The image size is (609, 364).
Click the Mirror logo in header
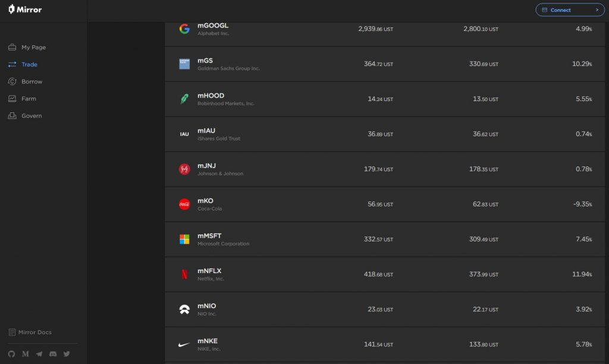(25, 10)
